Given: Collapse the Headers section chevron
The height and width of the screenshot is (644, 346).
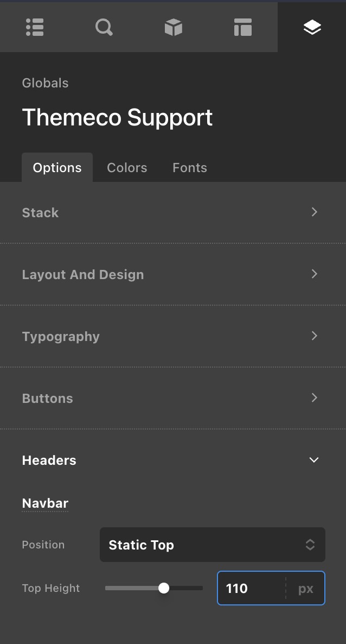Looking at the screenshot, I should click(x=313, y=460).
